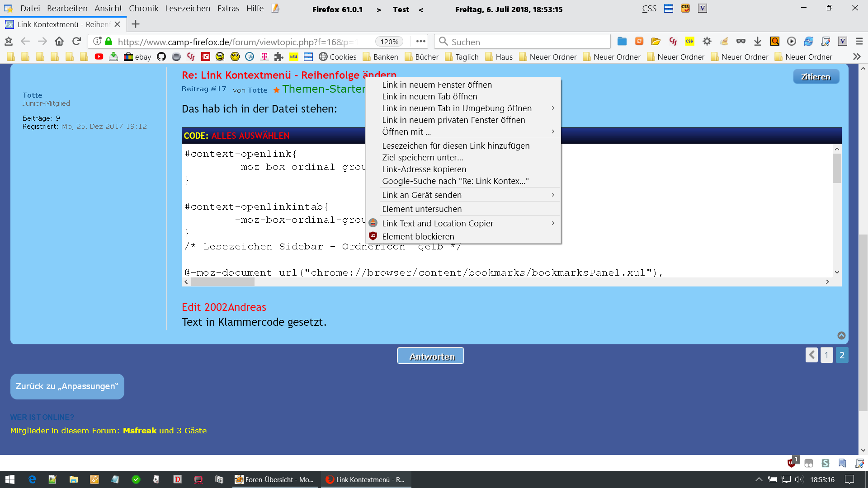Click the 120% zoom level indicator
Image resolution: width=868 pixels, height=488 pixels.
(x=389, y=42)
